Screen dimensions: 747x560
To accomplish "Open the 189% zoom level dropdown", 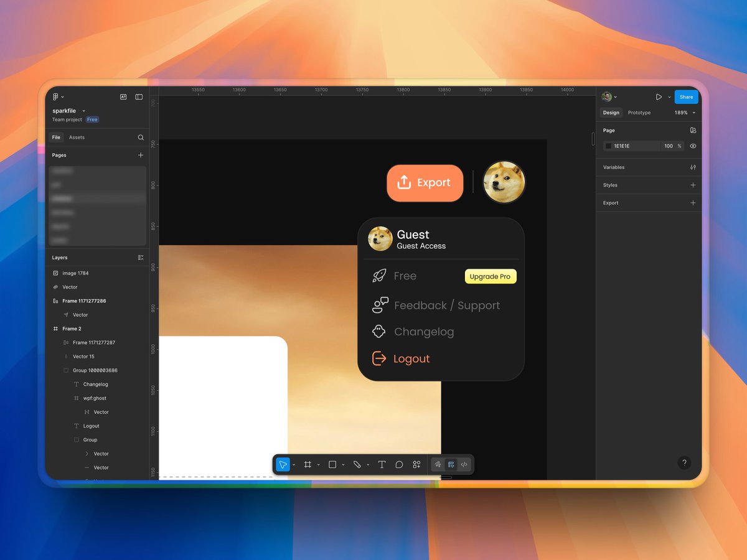I will pos(685,113).
